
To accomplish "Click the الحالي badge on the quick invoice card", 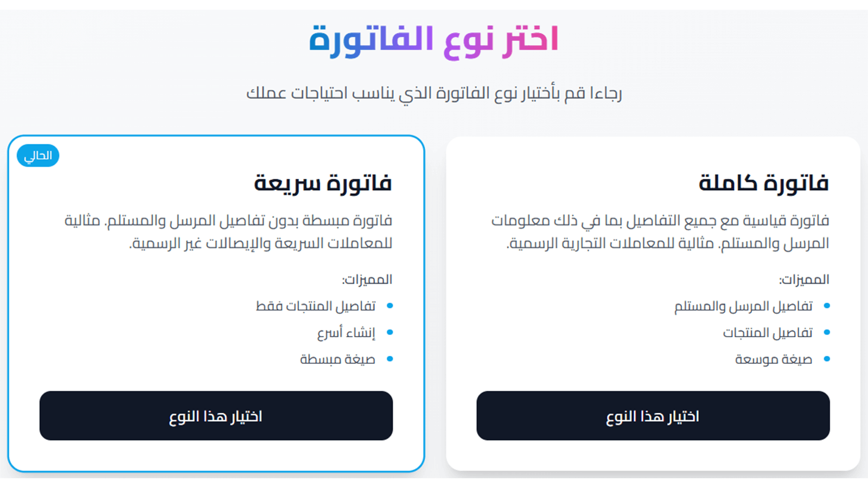I will [37, 155].
